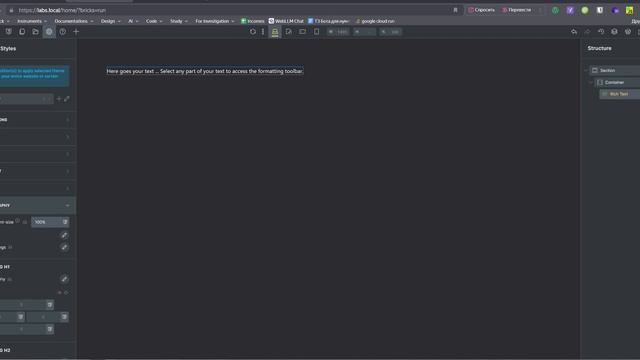Open the Templates folder icon in toolbar
Viewport: 640px width, 360px height.
36,31
